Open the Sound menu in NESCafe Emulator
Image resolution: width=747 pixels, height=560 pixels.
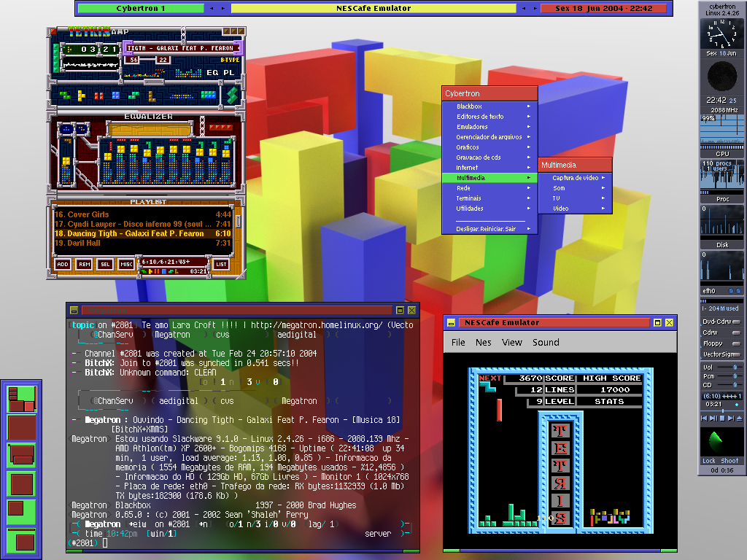pyautogui.click(x=546, y=343)
